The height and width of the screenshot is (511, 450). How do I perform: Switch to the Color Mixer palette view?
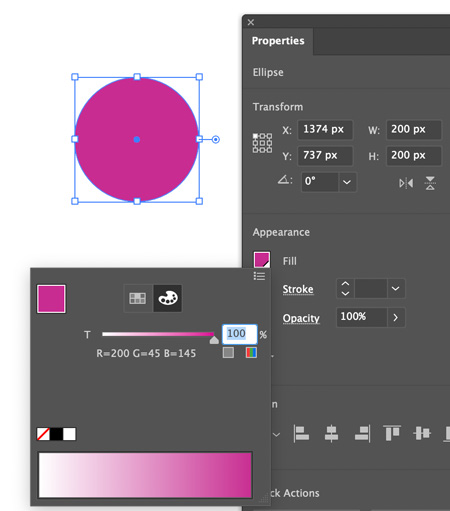168,298
